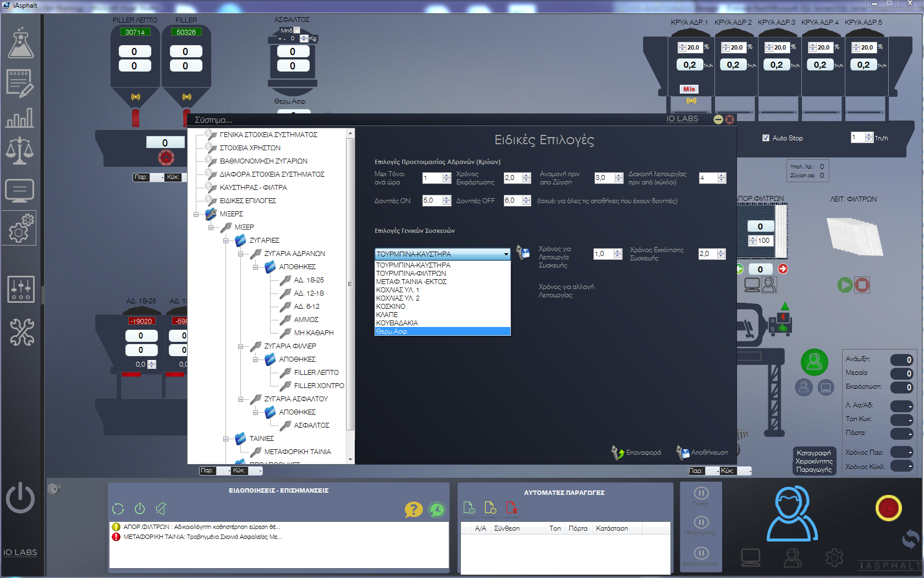
Task: Open the gears settings sidebar icon
Action: [20, 228]
